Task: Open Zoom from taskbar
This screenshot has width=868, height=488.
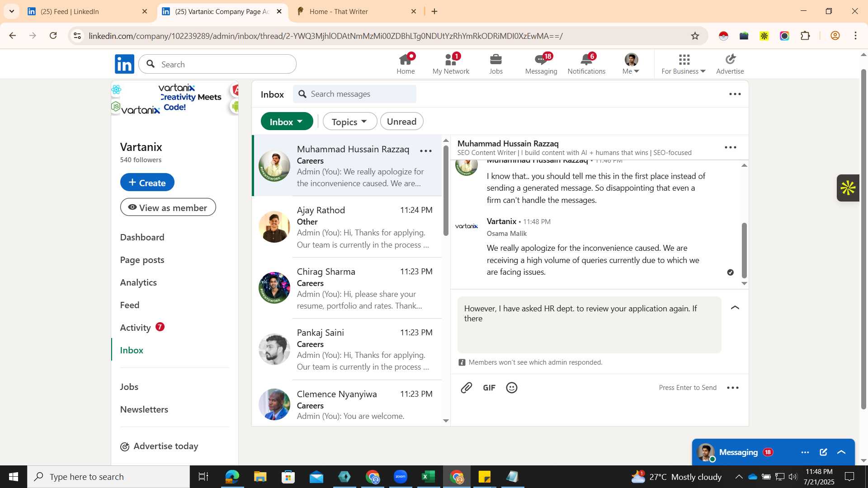Action: (400, 477)
